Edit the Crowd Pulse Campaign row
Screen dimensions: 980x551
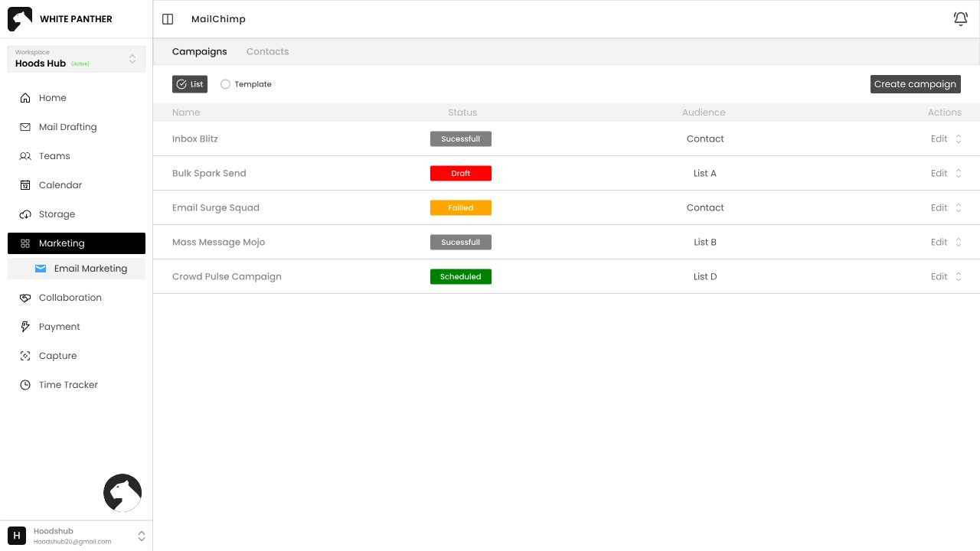(939, 277)
